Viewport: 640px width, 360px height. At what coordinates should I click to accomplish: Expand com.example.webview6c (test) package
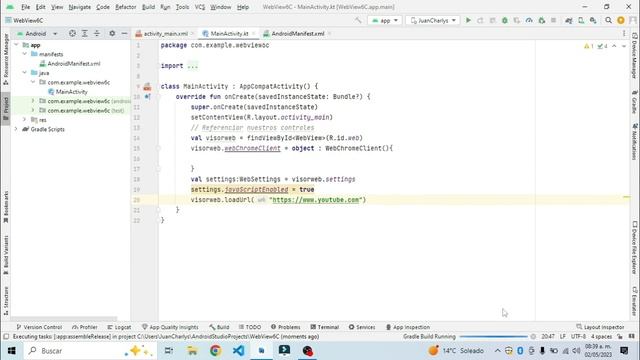pos(33,110)
